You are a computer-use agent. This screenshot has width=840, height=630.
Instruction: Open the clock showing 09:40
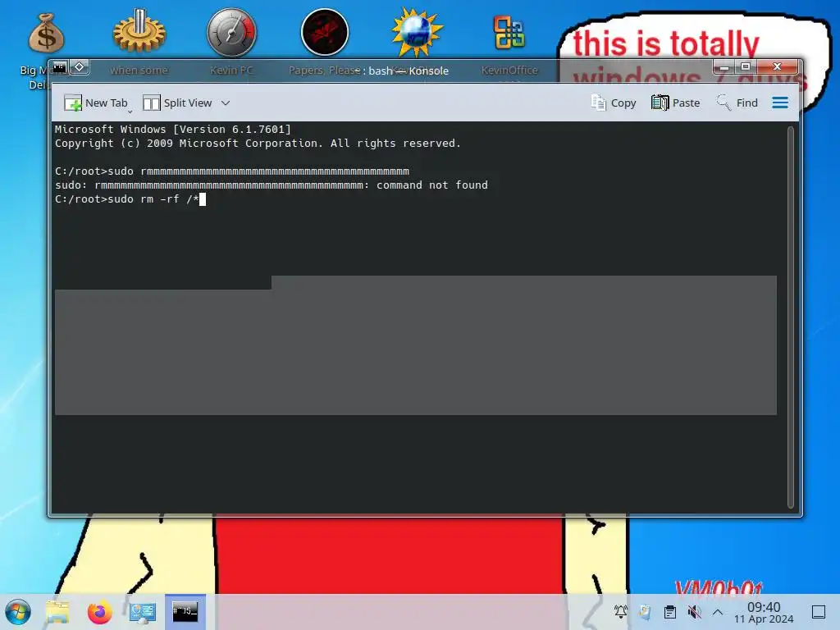pyautogui.click(x=764, y=612)
